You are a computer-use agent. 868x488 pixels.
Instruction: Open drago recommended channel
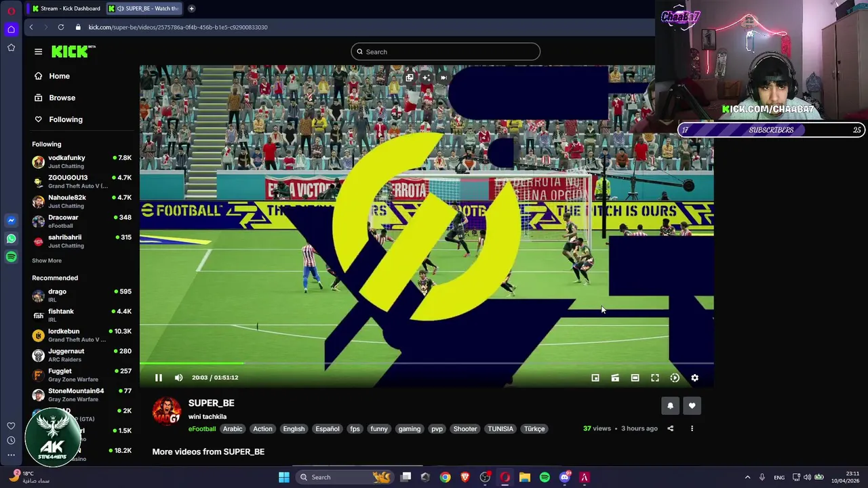[81, 295]
